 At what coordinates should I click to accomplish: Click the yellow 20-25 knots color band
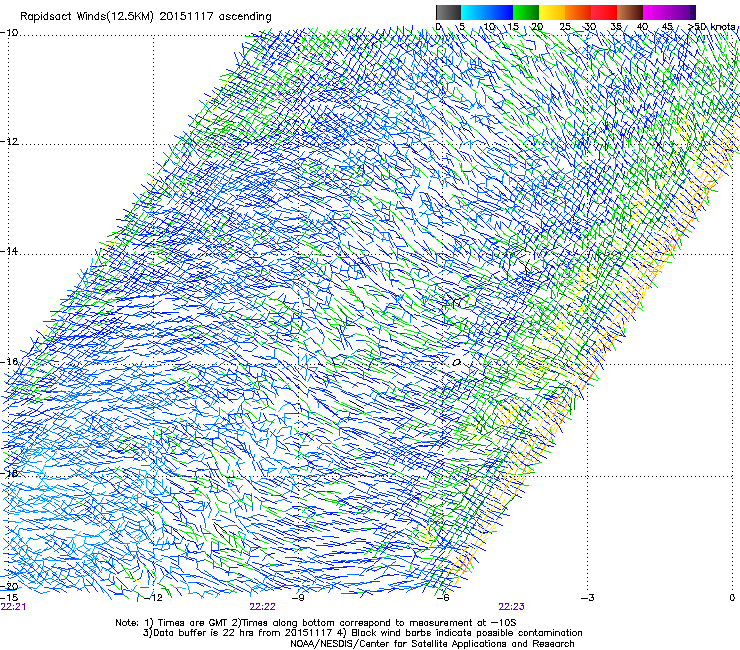[x=552, y=12]
